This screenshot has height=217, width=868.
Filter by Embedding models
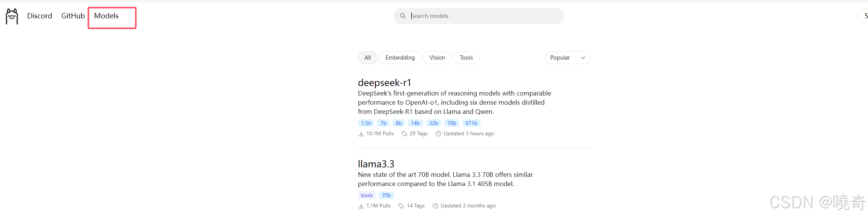tap(400, 58)
